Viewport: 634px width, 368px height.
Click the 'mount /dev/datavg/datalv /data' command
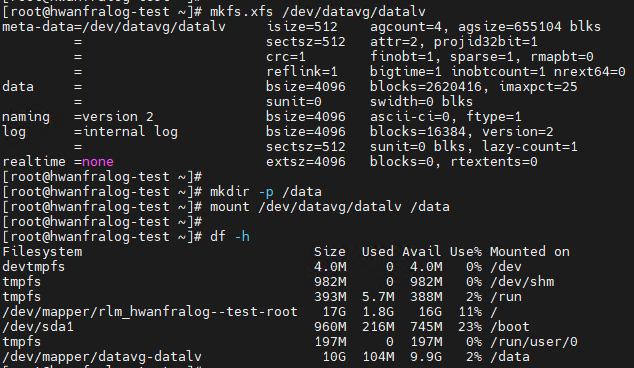330,207
